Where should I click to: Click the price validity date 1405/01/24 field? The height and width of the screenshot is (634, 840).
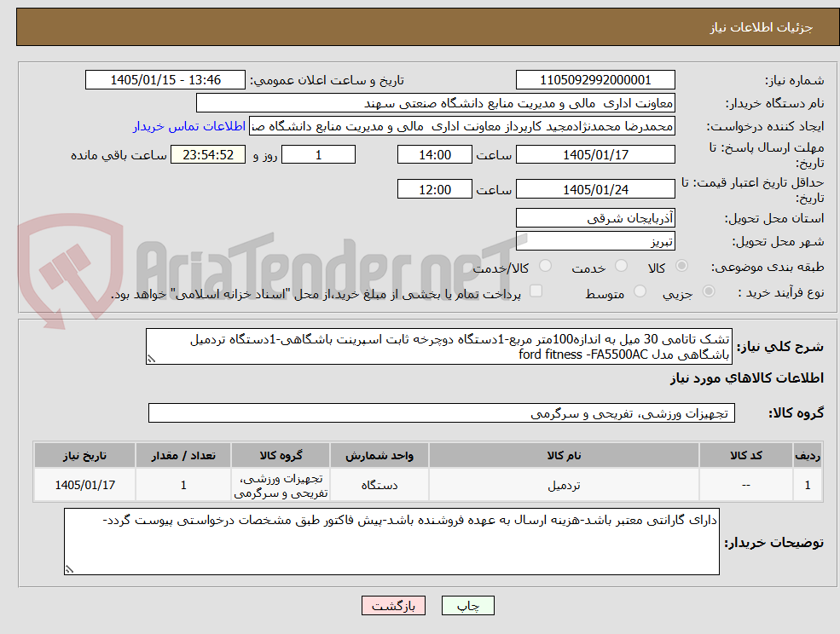595,189
